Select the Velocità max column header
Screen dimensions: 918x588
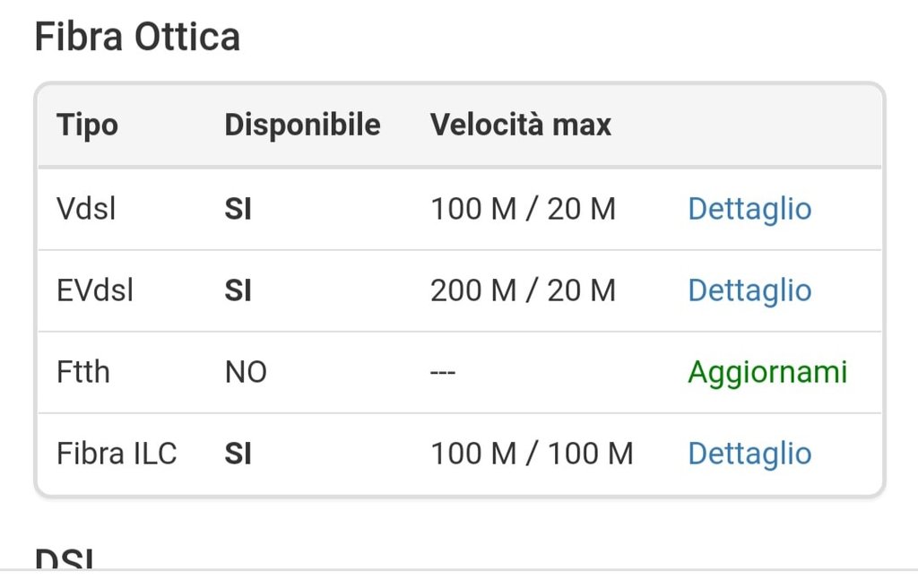coord(521,125)
